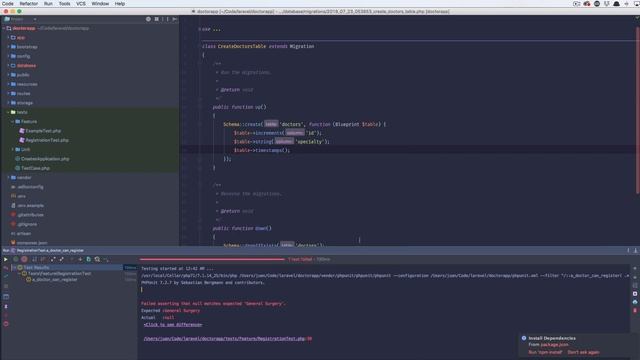Select RegistrationTest.php in project tree
640x360 pixels.
(x=47, y=140)
